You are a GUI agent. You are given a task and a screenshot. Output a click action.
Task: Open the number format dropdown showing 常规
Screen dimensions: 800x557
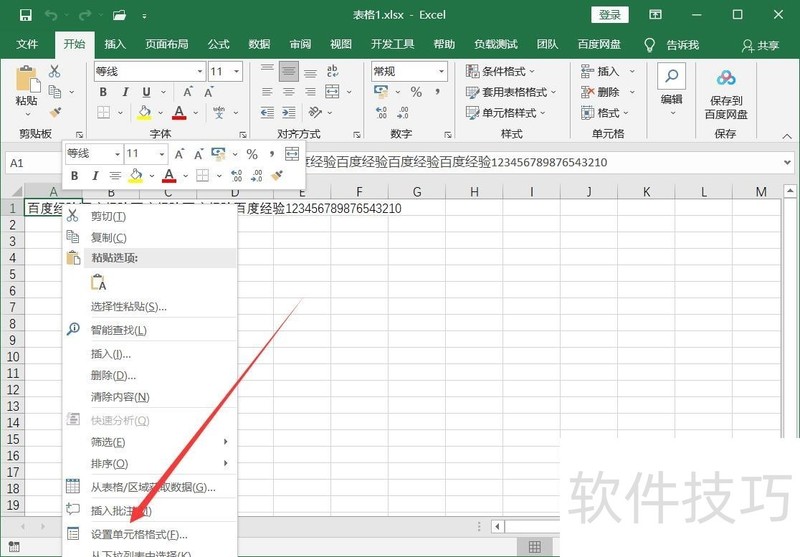pyautogui.click(x=441, y=71)
